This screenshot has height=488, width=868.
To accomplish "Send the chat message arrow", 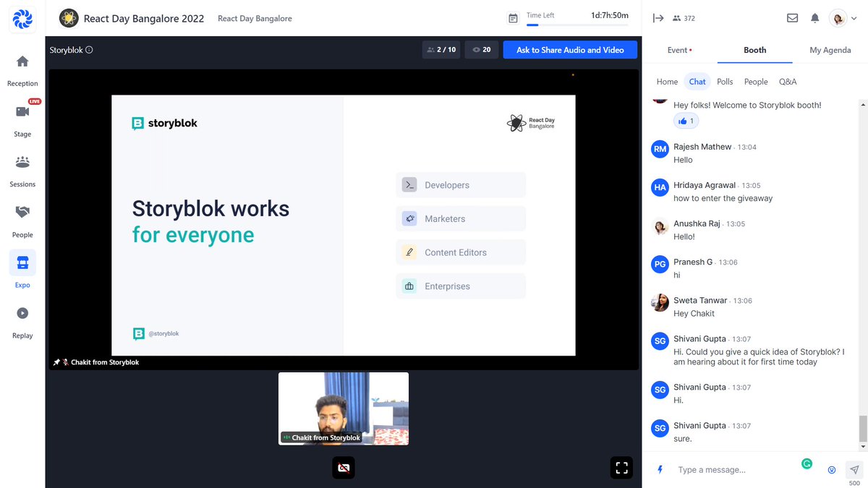I will (854, 469).
